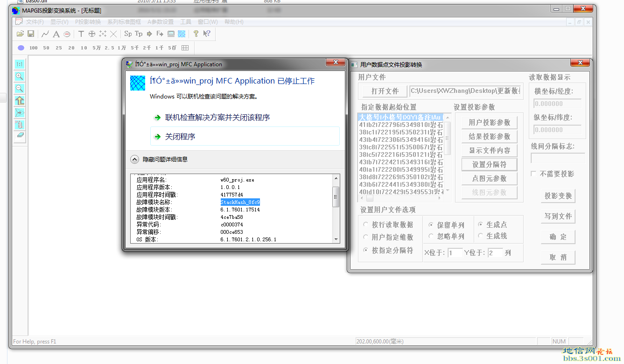Click the 结果投影参数 button

pos(490,136)
